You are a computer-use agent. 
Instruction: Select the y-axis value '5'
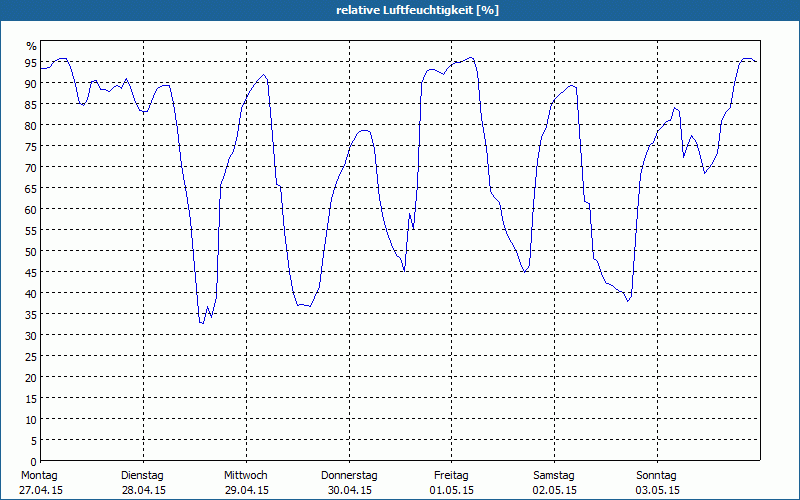coord(34,441)
